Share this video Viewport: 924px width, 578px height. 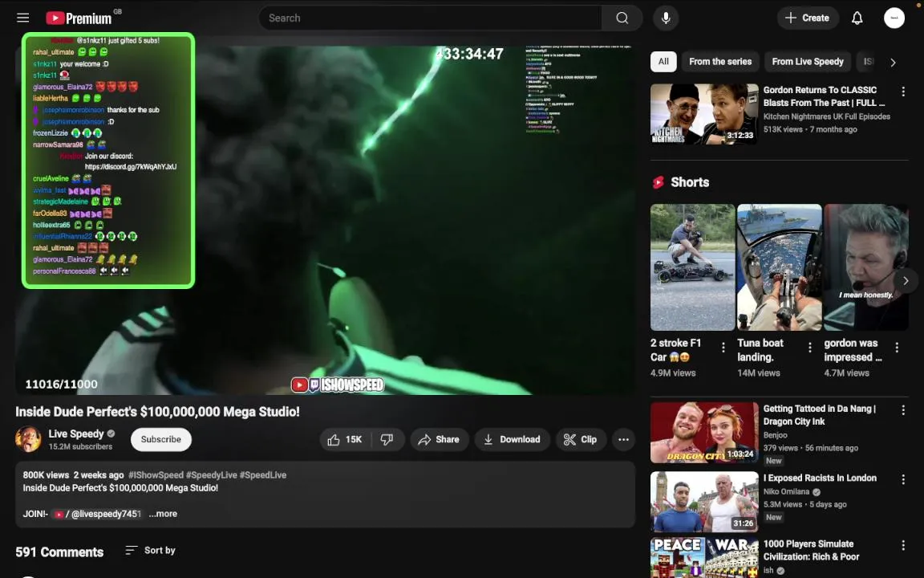439,439
